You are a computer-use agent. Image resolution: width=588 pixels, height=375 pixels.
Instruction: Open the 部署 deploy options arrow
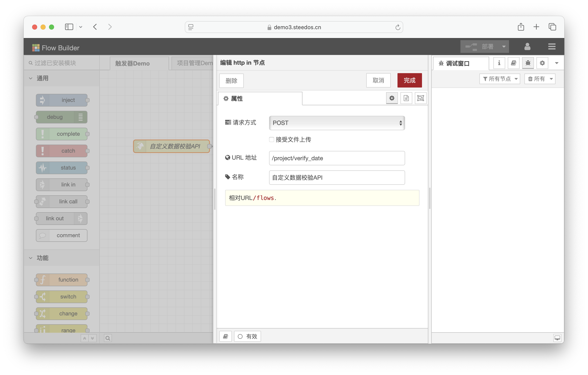click(x=504, y=47)
